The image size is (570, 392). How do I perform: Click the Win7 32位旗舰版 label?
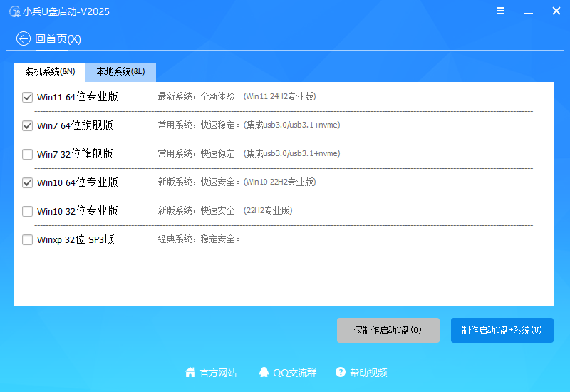point(75,154)
